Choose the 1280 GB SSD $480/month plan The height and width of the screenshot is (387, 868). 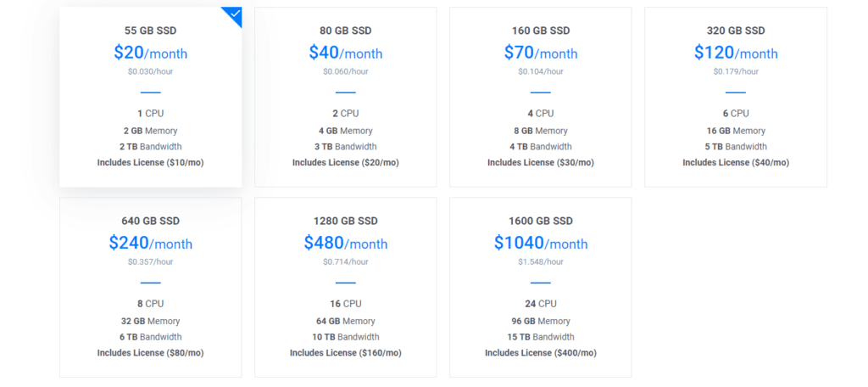(x=346, y=287)
